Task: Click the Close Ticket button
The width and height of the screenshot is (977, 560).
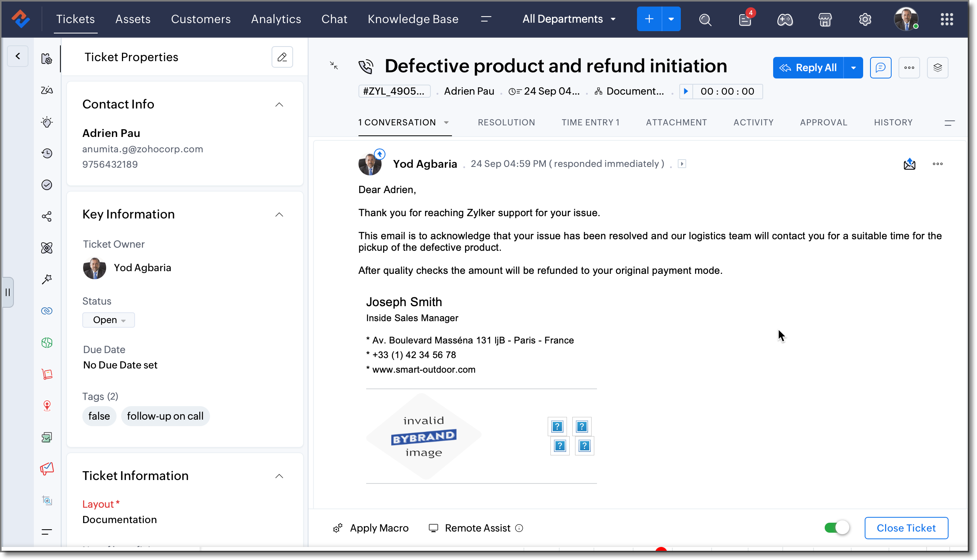Action: pyautogui.click(x=906, y=528)
